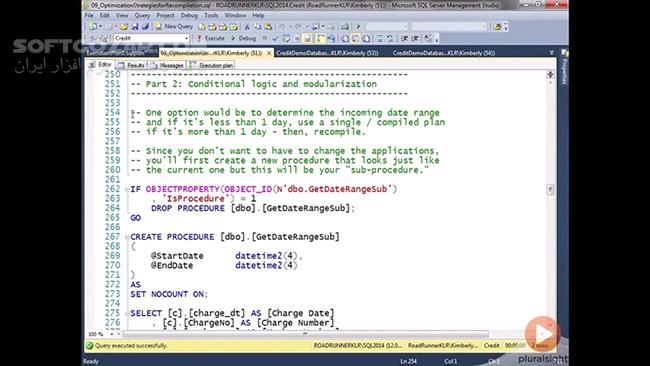Open the File menu

89,15
